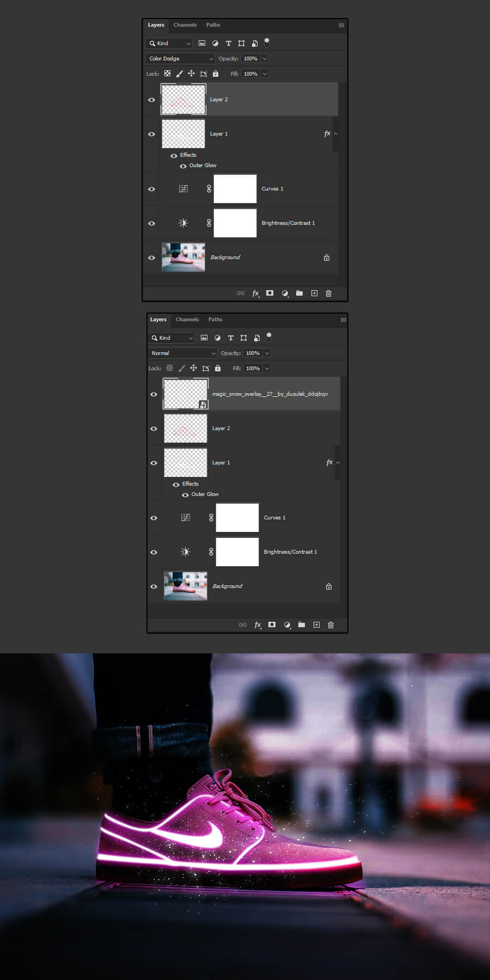Select magic_snow_overlay layer thumbnail
490x980 pixels.
click(x=186, y=394)
